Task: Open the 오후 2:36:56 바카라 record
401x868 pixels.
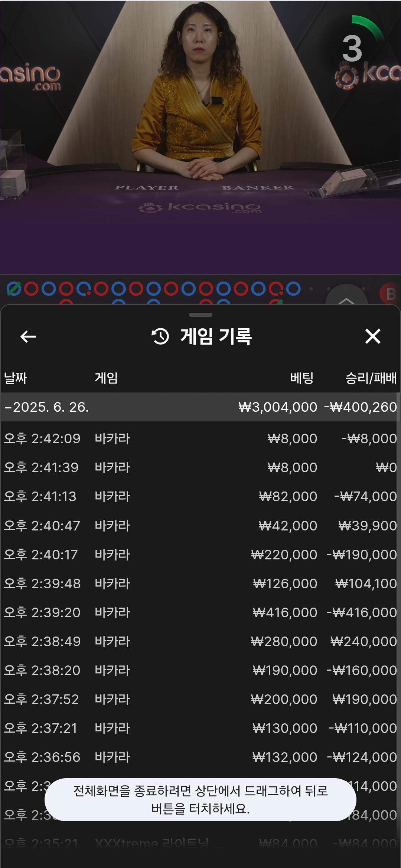Action: click(x=200, y=757)
